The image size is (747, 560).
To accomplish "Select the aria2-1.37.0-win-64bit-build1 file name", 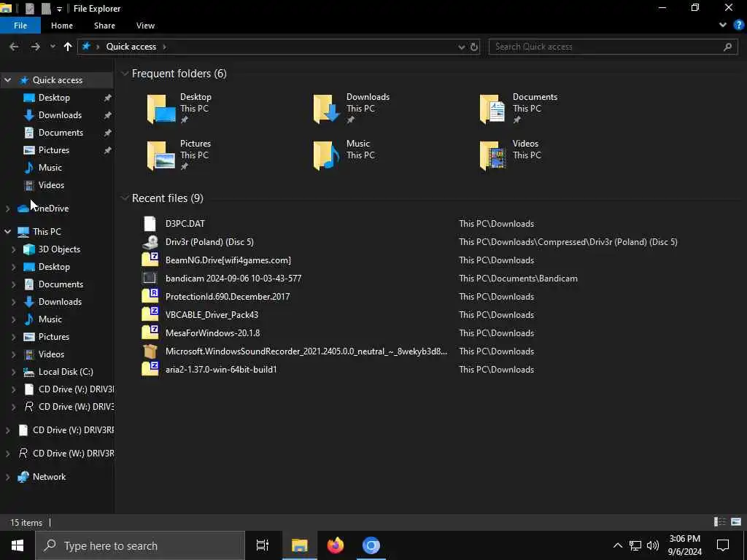I will (221, 370).
